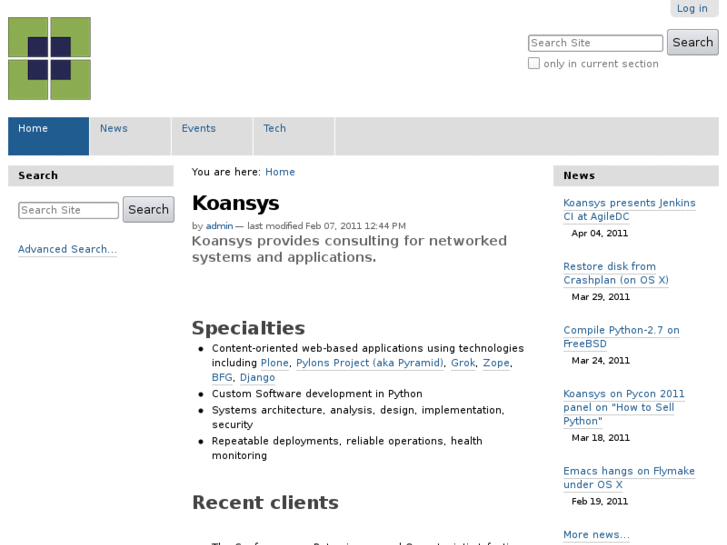This screenshot has height=545, width=727.
Task: Focus the sidebar Search Site field
Action: point(69,210)
